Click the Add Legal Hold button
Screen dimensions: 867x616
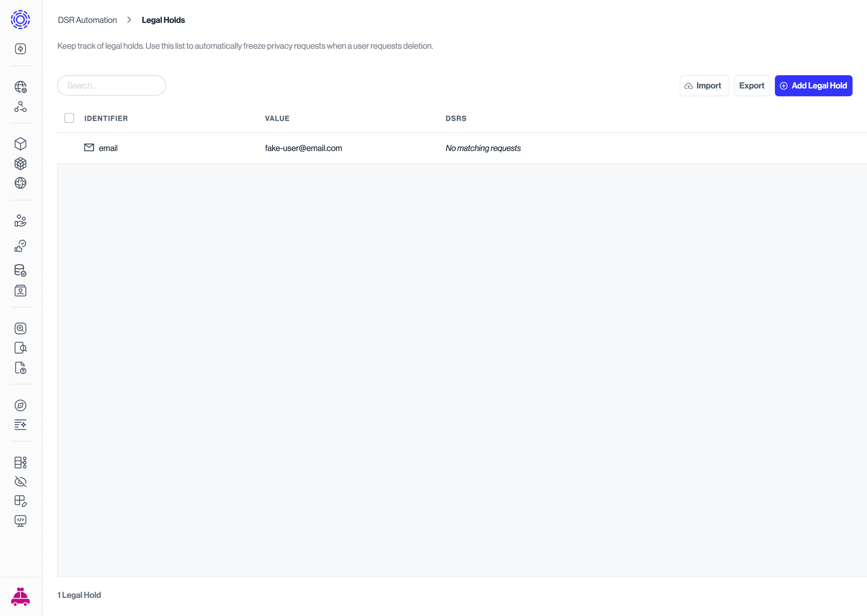coord(813,86)
